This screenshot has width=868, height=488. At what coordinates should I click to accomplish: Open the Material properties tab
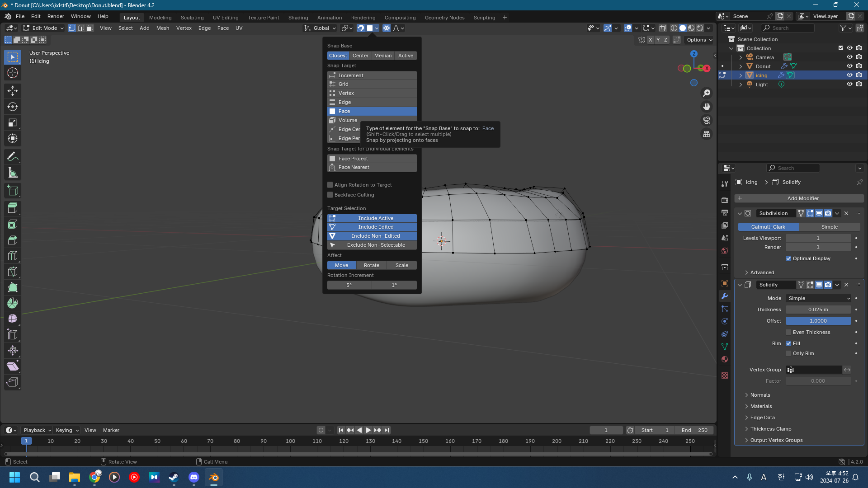[725, 359]
